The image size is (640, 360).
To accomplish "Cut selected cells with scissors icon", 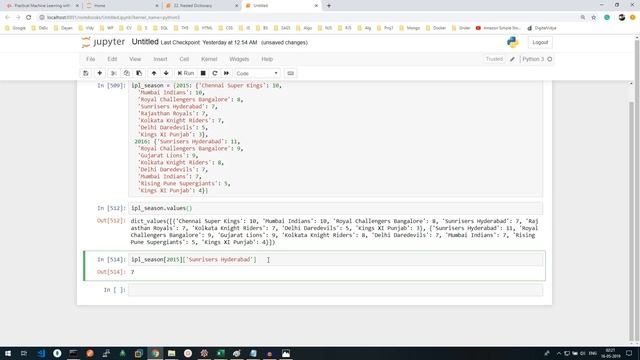I will (x=114, y=73).
